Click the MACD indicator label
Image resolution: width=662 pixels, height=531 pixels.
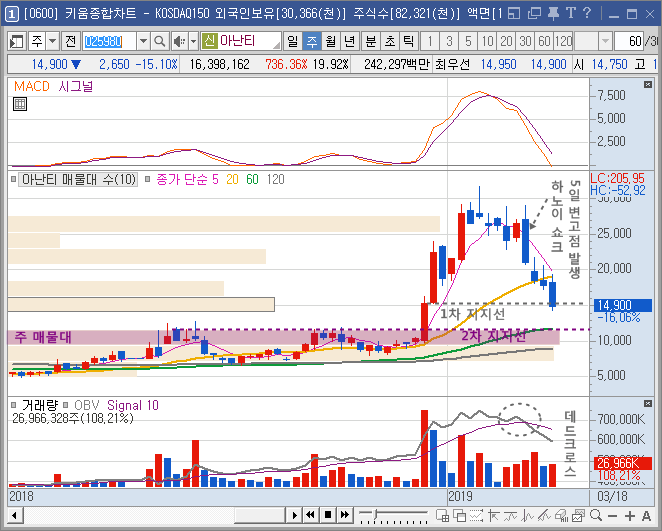(x=32, y=87)
